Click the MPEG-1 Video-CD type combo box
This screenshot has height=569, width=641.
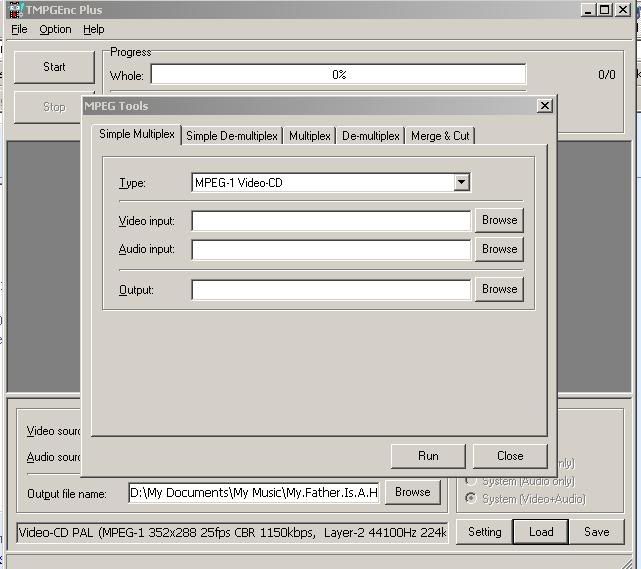coord(331,182)
